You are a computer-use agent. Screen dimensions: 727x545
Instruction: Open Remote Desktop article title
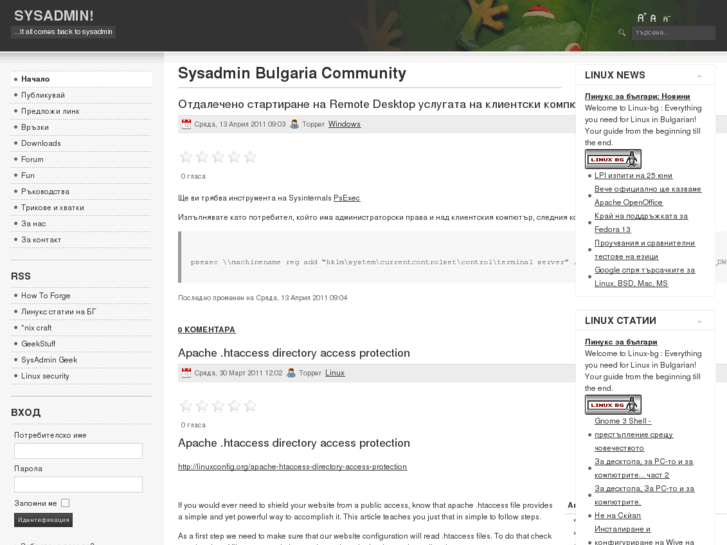coord(376,104)
